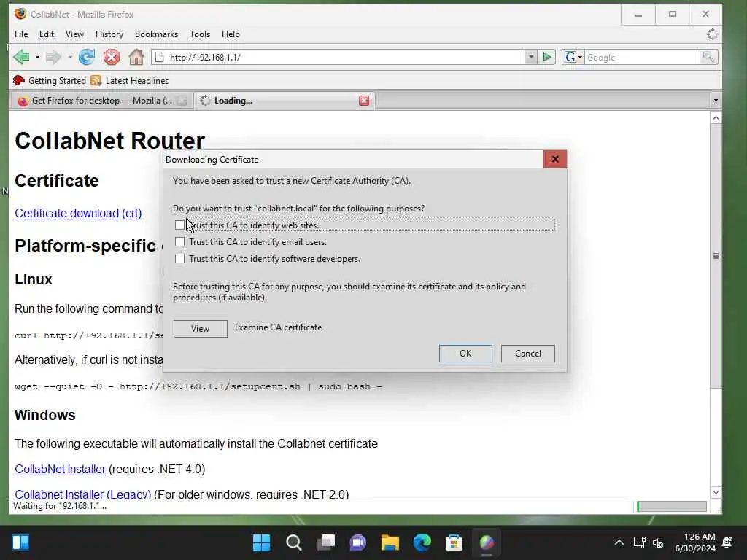The height and width of the screenshot is (560, 747).
Task: Open Task View on taskbar
Action: (x=326, y=542)
